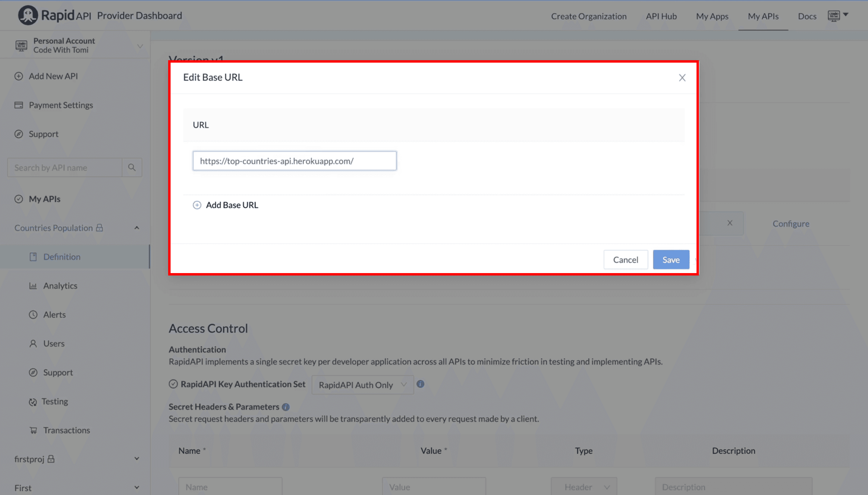868x495 pixels.
Task: Expand the firstproj API section
Action: (137, 459)
